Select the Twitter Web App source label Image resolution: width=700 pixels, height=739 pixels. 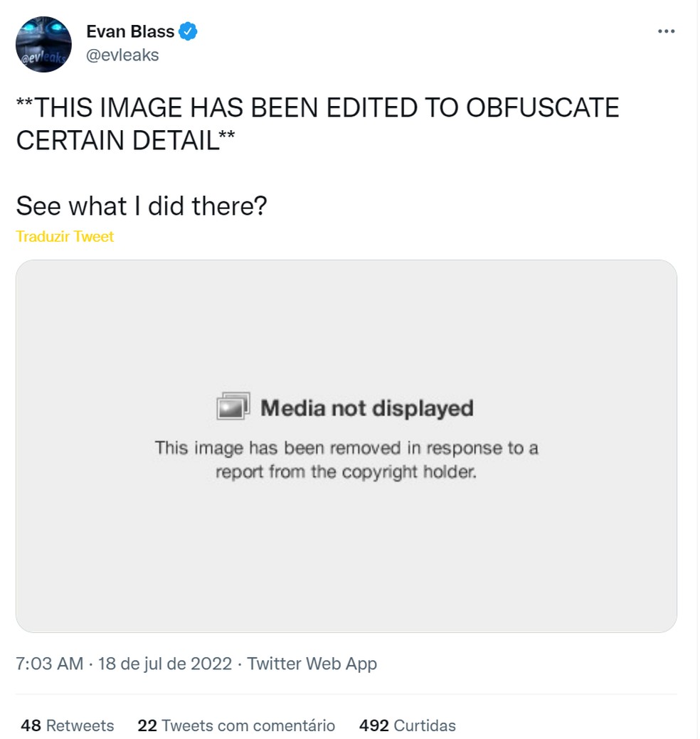[311, 664]
